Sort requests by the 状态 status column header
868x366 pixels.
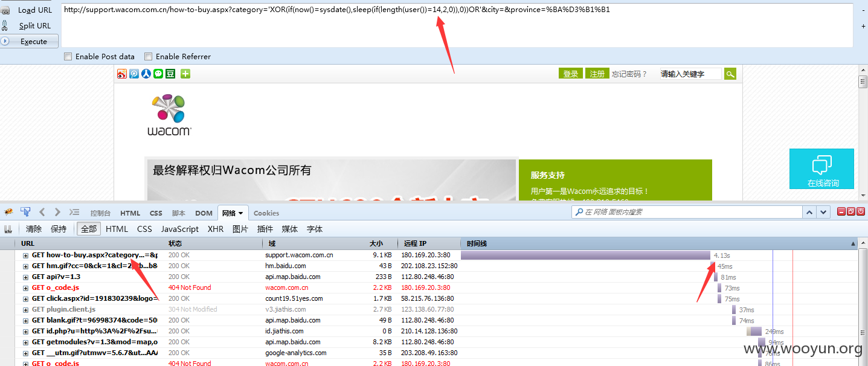[x=213, y=243]
